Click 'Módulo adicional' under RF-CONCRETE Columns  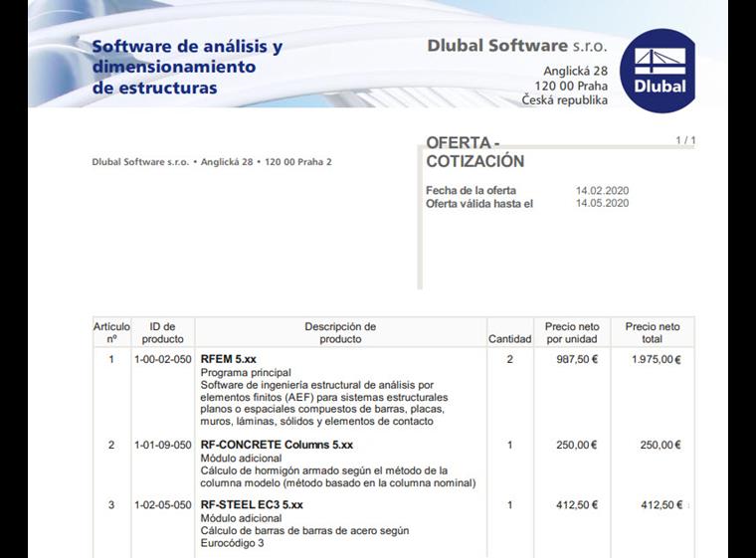tap(241, 459)
